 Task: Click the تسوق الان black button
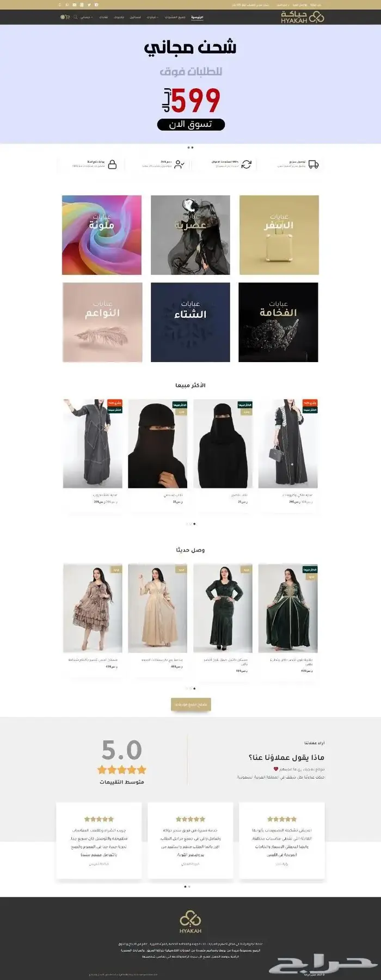(x=190, y=125)
